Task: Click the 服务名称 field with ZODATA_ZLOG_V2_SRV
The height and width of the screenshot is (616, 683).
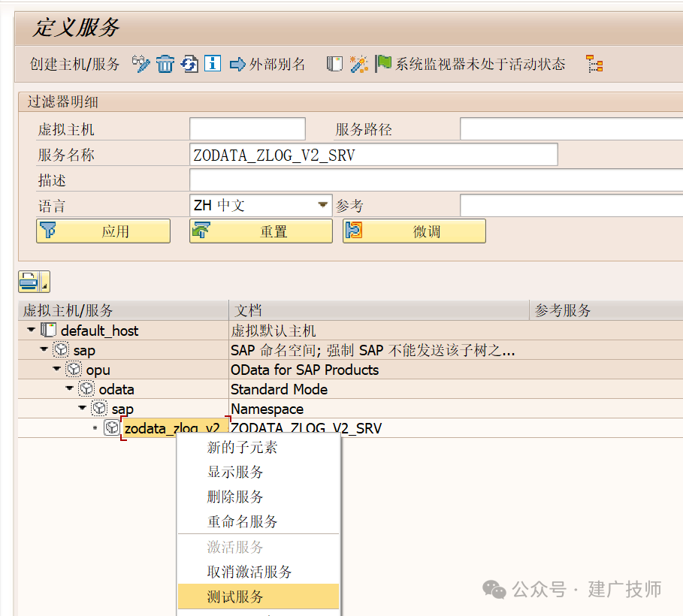Action: (373, 155)
